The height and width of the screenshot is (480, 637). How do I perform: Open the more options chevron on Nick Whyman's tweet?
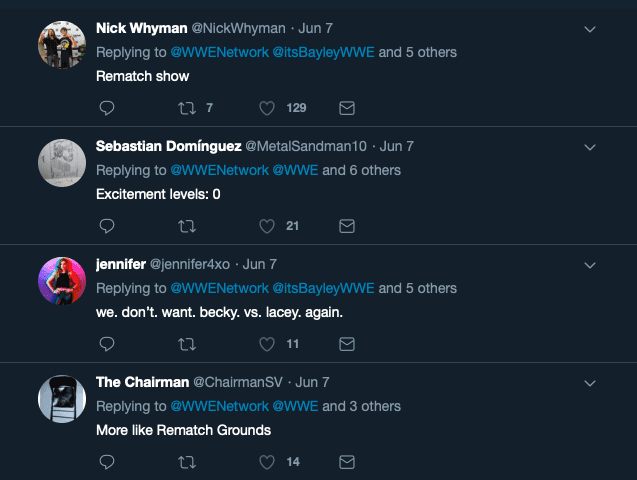pos(589,29)
